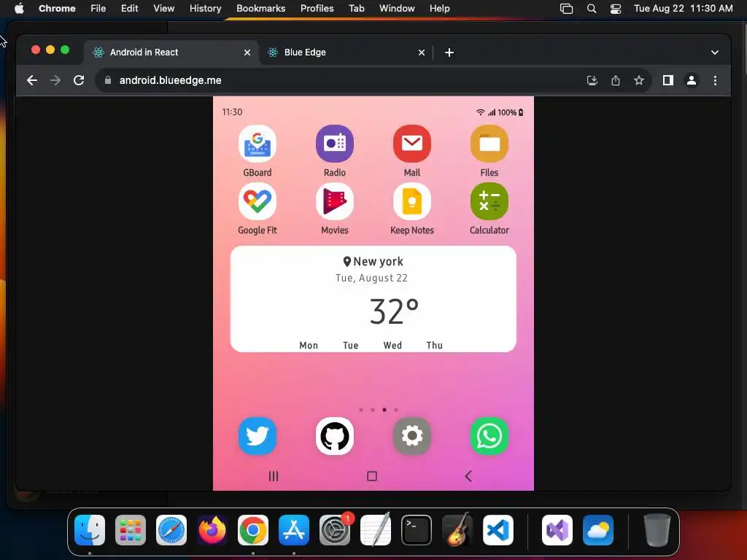
Task: Tap the Android recent apps button
Action: click(274, 475)
